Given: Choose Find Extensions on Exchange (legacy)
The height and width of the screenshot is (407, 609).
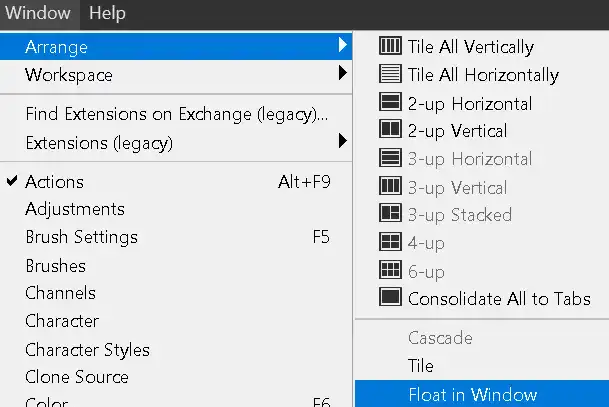Looking at the screenshot, I should point(177,114).
